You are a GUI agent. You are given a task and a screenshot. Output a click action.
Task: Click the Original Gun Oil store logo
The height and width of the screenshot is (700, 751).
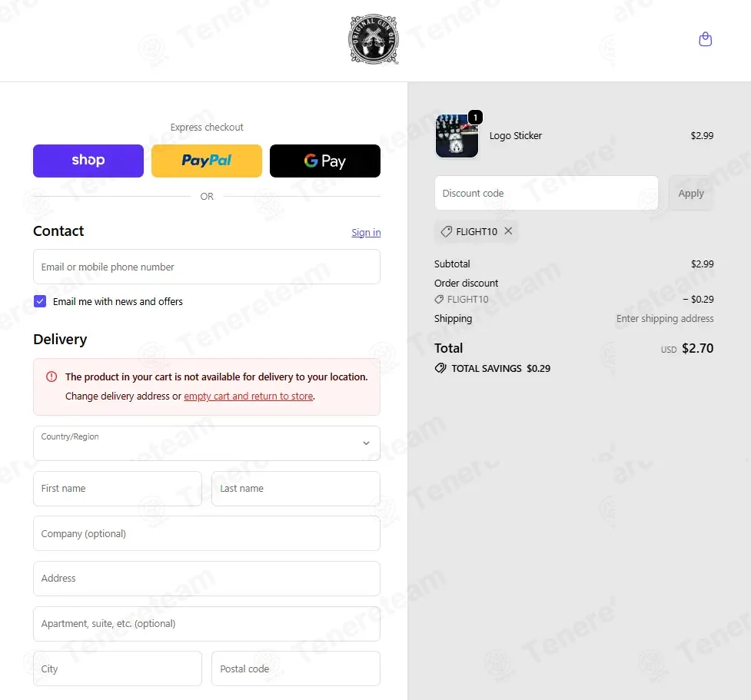coord(374,40)
